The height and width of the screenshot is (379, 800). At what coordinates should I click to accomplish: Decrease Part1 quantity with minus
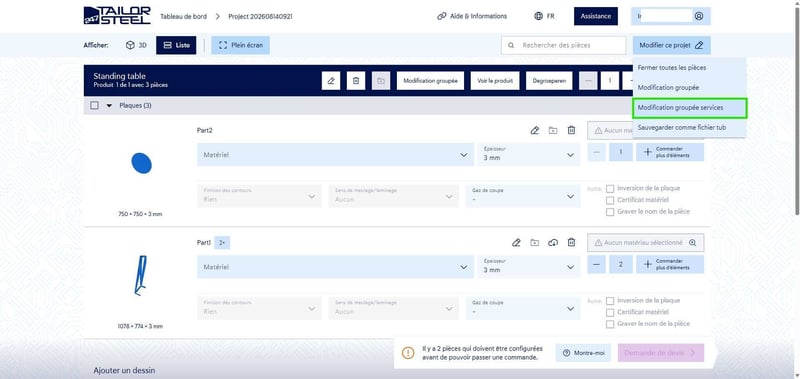pos(596,264)
